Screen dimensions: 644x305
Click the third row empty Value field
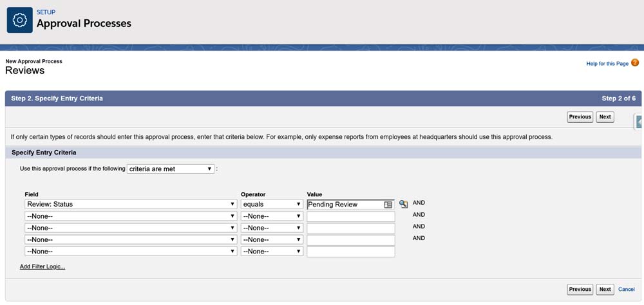click(351, 228)
